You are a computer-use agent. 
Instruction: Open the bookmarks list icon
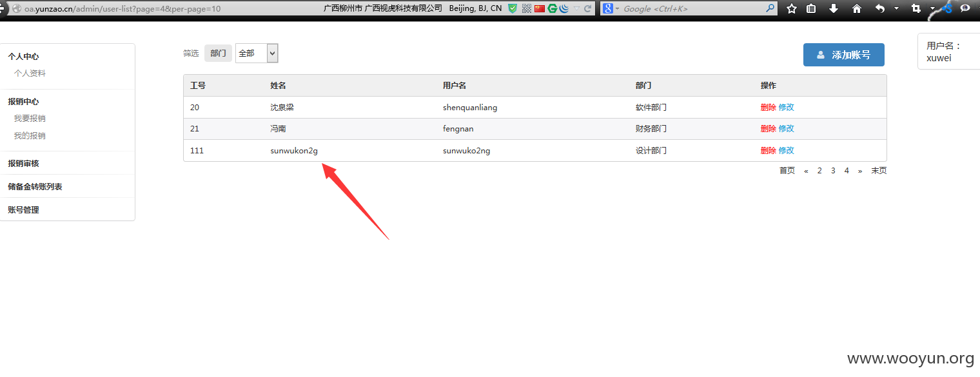812,8
